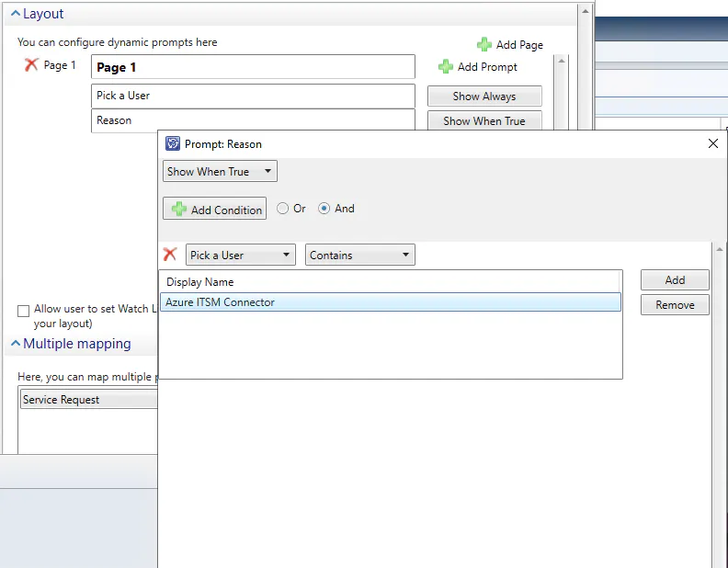
Task: Click the Reason prompt field
Action: point(253,120)
